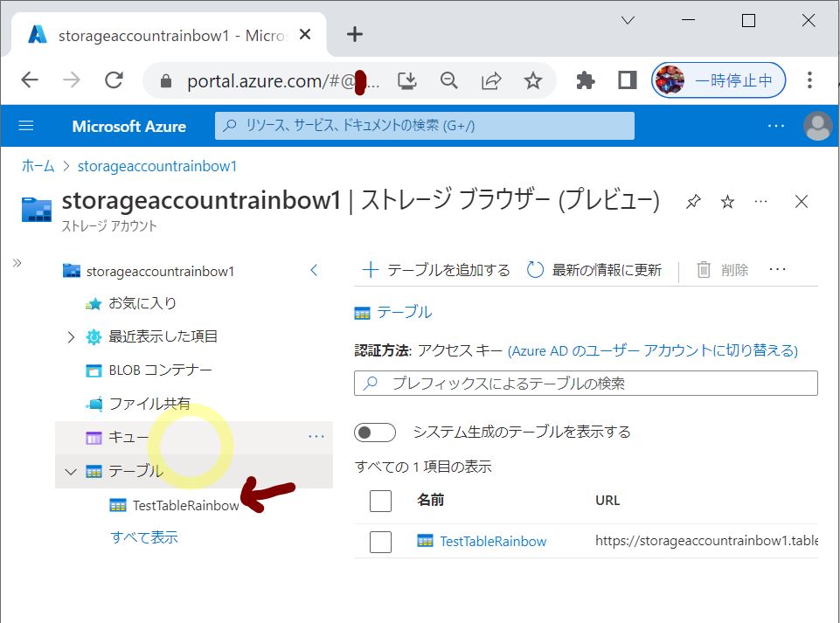Close the storageaccountrainbow1 browser tab
The height and width of the screenshot is (623, 840).
click(305, 34)
